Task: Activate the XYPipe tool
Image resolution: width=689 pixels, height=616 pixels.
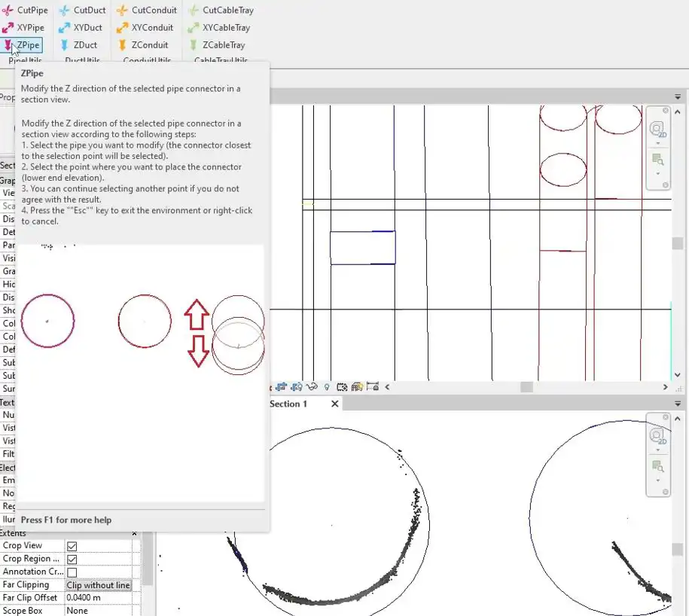Action: [23, 27]
